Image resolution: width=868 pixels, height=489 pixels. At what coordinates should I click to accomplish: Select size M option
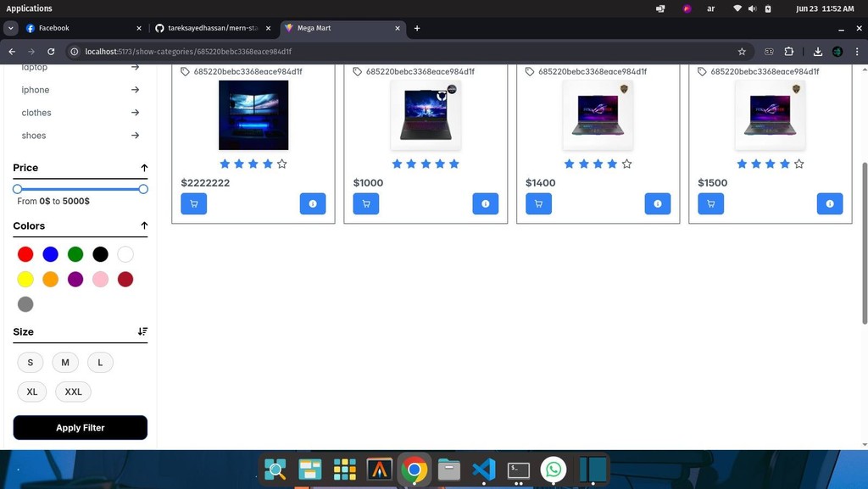pos(65,363)
